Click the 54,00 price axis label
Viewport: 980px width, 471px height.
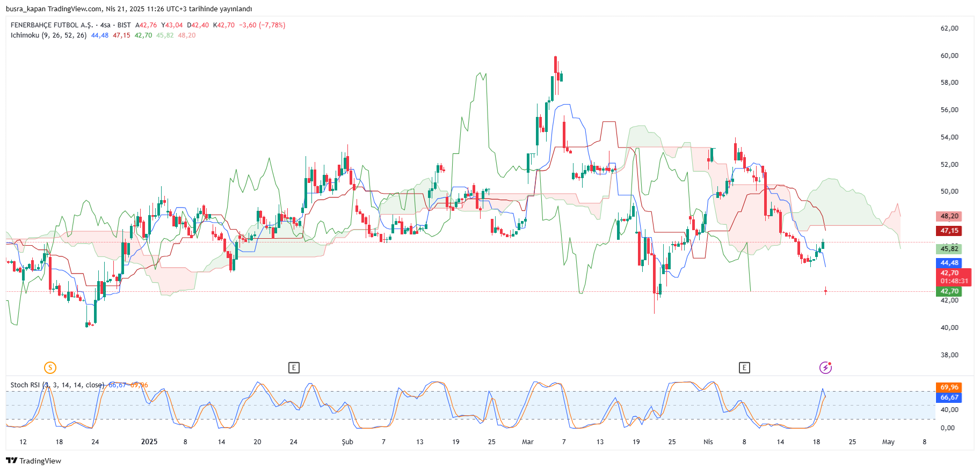(x=949, y=137)
